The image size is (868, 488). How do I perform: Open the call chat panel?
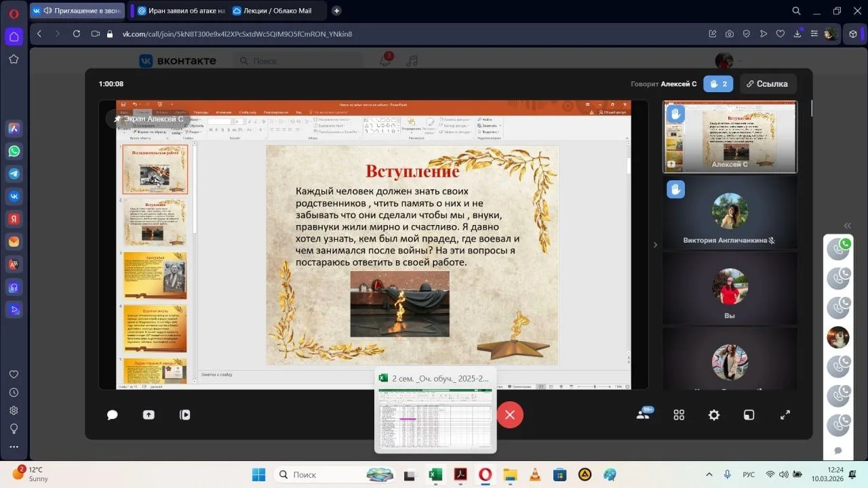(113, 415)
